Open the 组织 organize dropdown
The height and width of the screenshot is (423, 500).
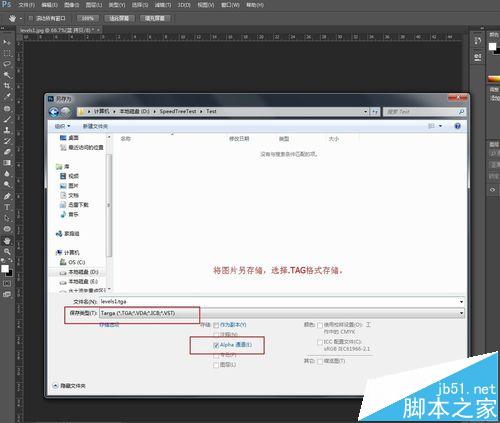tap(62, 126)
